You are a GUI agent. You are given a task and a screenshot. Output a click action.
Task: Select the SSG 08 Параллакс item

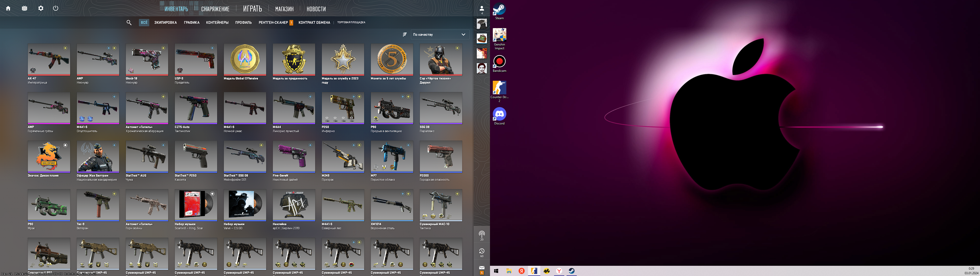(x=441, y=112)
